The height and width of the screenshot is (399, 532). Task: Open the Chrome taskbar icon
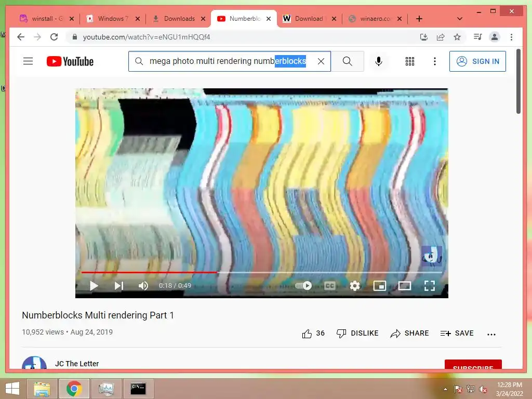(x=74, y=389)
